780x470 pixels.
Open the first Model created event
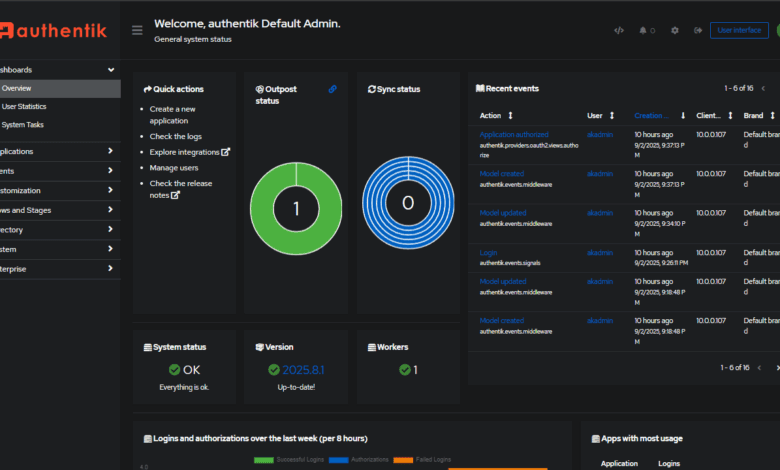[x=501, y=174]
